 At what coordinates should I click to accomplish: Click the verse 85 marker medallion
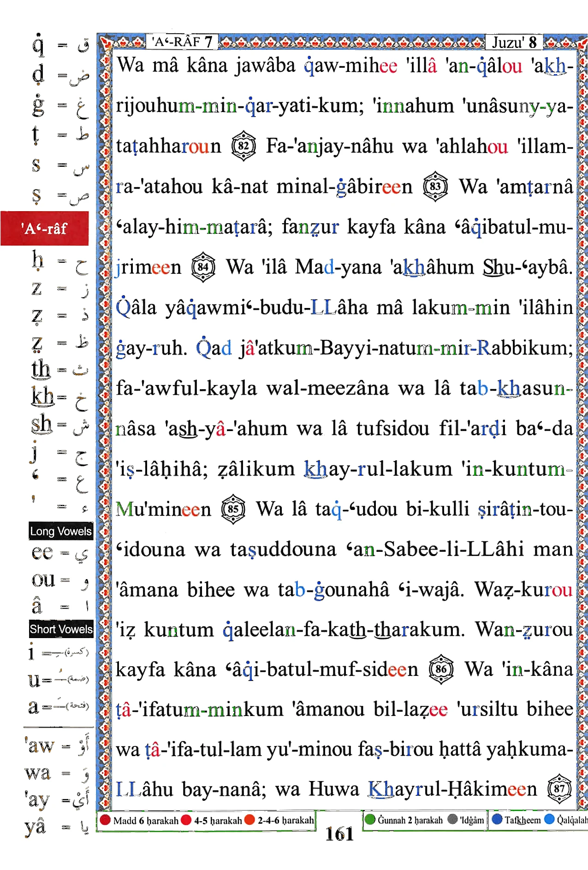233,509
